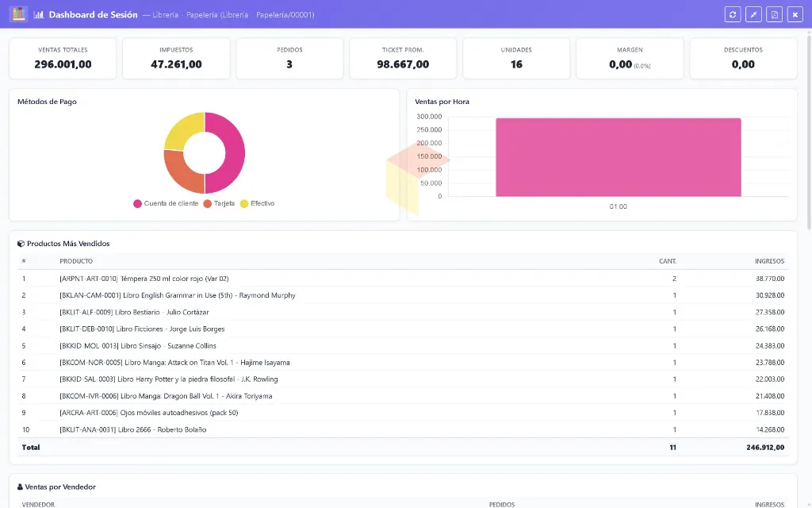
Task: Click the Librería app logo icon
Action: pyautogui.click(x=18, y=14)
